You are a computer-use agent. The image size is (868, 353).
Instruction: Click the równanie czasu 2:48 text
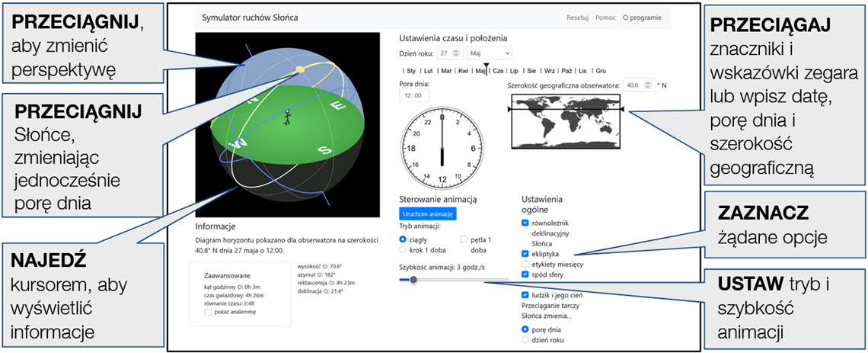click(230, 303)
